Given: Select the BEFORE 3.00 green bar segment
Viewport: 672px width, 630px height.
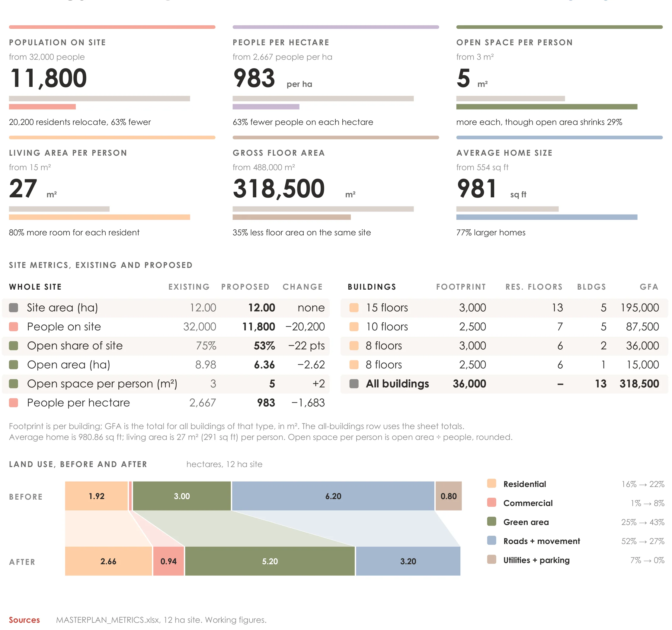Looking at the screenshot, I should (182, 496).
